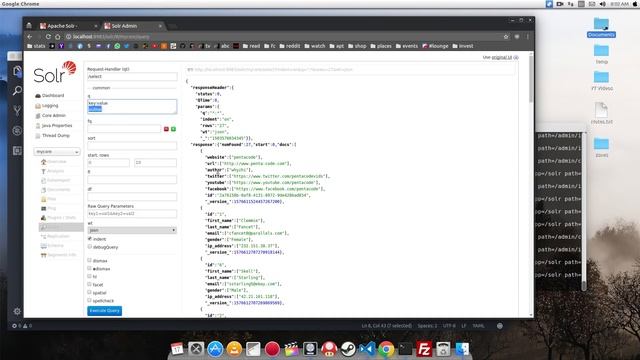Open the Dashboard icon in Solr sidebar
Viewport: 640px width, 360px height.
[38, 96]
